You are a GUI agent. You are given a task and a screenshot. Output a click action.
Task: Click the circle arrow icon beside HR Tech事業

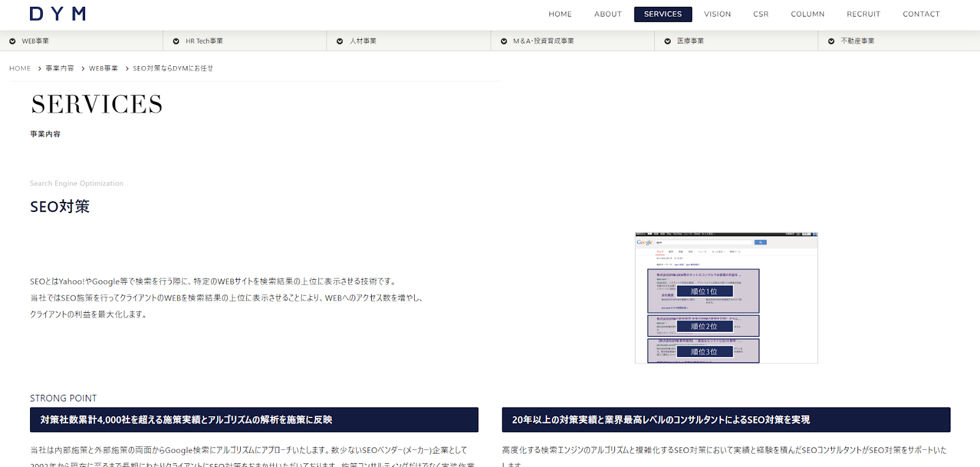pos(176,41)
